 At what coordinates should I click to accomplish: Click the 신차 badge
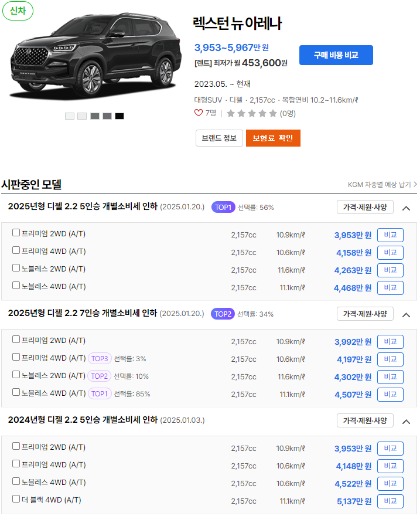click(18, 11)
